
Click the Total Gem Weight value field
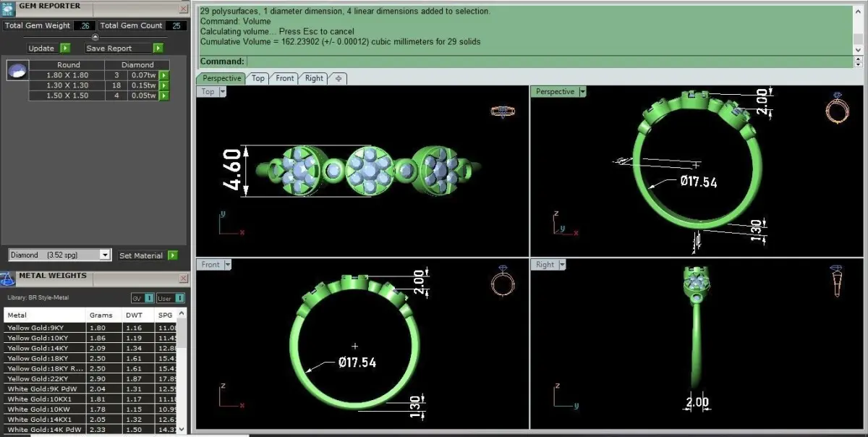pos(85,25)
